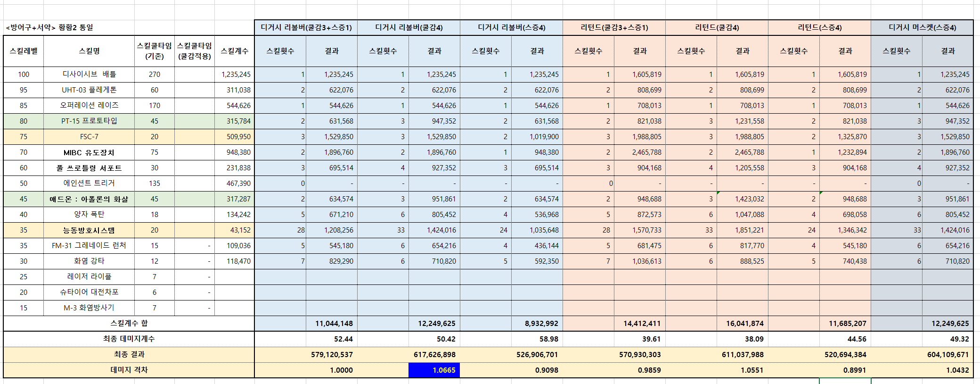This screenshot has height=384, width=980.
Task: Select the <방어구+서약> 황황2 통일 title cell
Action: tap(49, 27)
